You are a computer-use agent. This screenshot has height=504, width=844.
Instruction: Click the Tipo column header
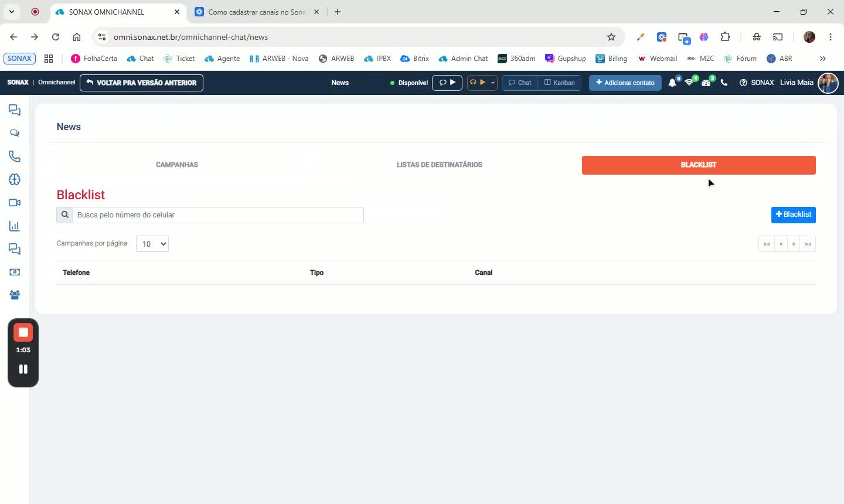click(x=316, y=273)
